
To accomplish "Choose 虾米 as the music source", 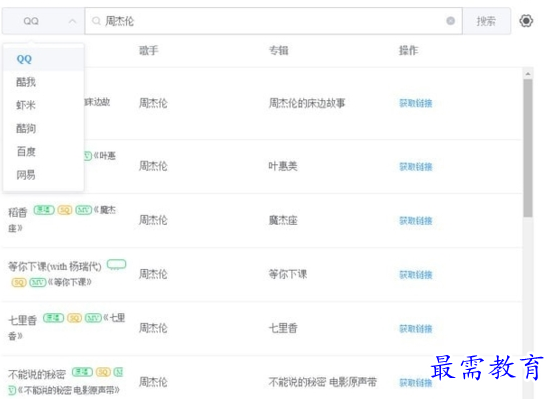I will point(43,105).
